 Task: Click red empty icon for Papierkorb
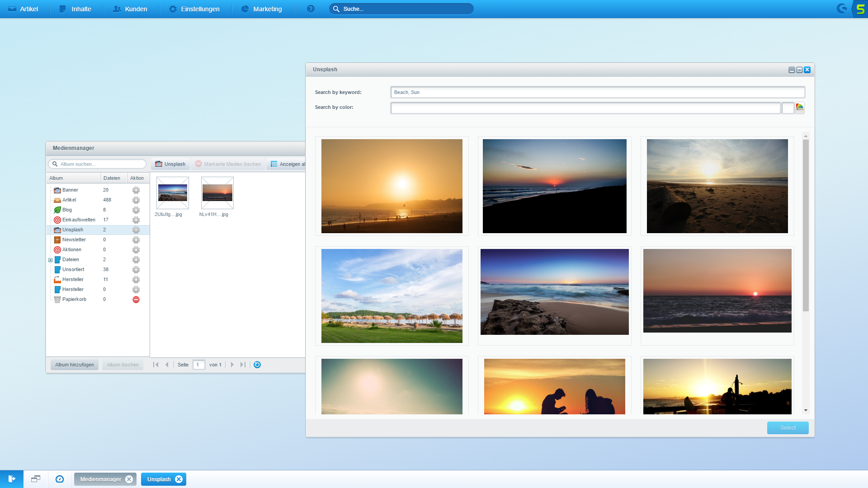[136, 300]
